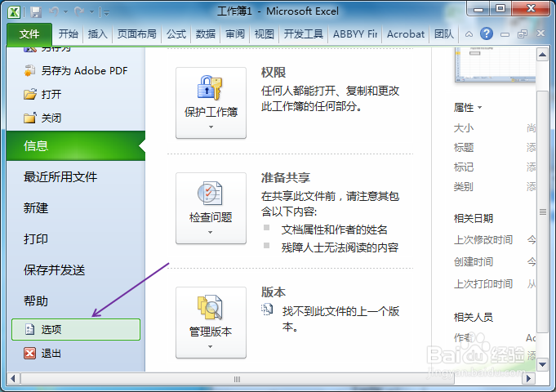Click the 选项 document icon

click(29, 330)
